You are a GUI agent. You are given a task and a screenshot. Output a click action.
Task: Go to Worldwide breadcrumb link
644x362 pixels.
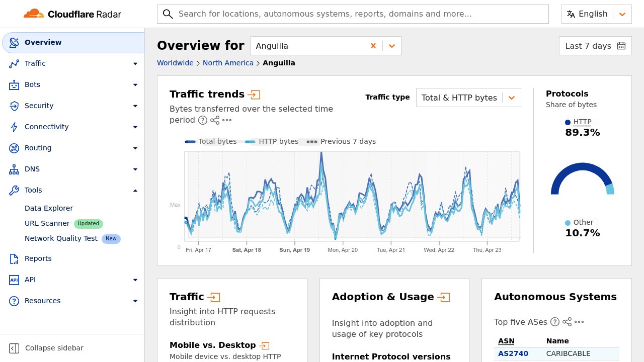pos(175,63)
